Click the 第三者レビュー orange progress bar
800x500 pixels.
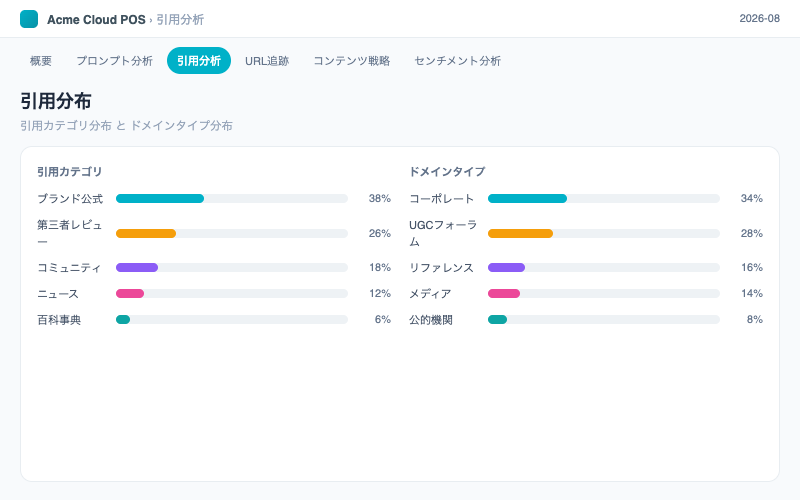pos(232,233)
